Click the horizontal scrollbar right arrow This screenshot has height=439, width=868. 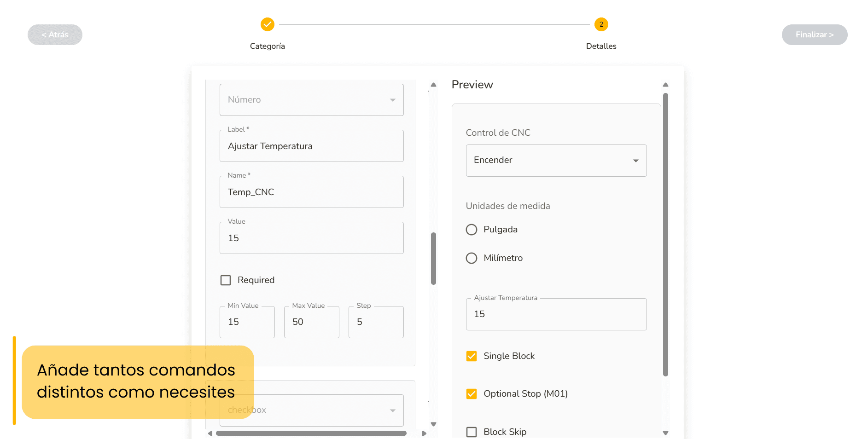click(x=424, y=433)
